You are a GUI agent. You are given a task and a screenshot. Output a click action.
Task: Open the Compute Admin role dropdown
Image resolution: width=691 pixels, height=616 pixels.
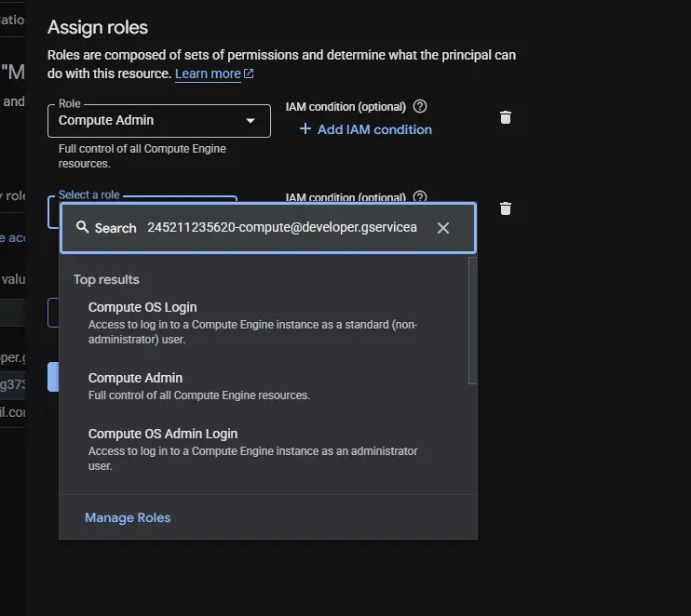point(159,121)
